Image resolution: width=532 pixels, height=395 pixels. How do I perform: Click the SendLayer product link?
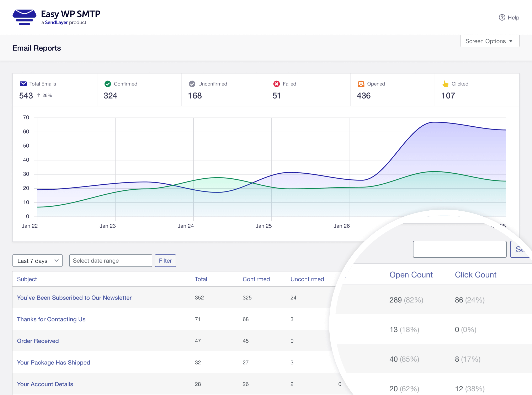click(56, 22)
